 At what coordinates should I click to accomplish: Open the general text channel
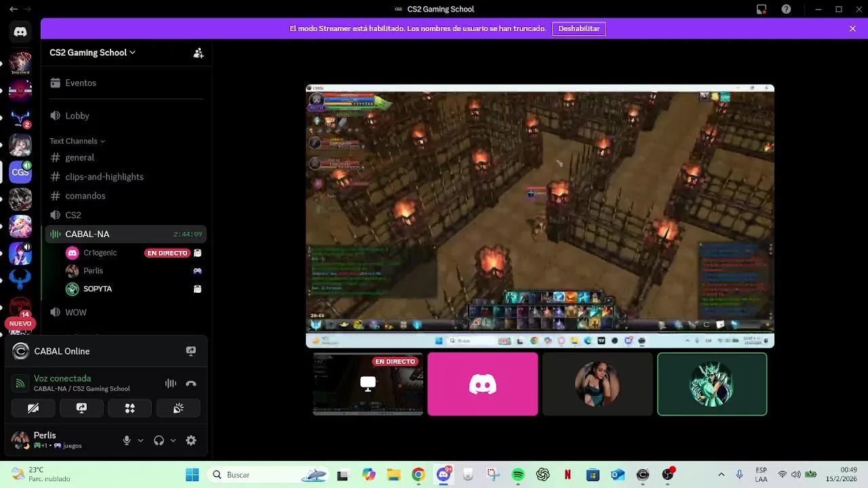coord(126,157)
